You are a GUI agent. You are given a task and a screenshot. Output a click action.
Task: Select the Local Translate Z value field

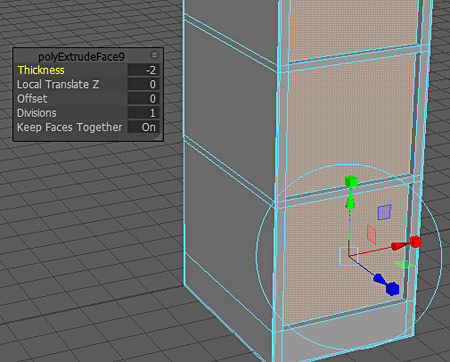[143, 84]
